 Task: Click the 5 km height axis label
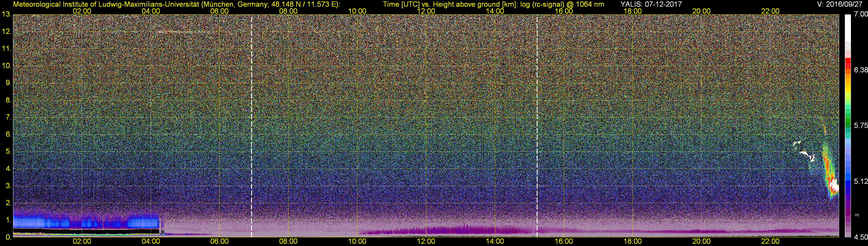pos(8,152)
